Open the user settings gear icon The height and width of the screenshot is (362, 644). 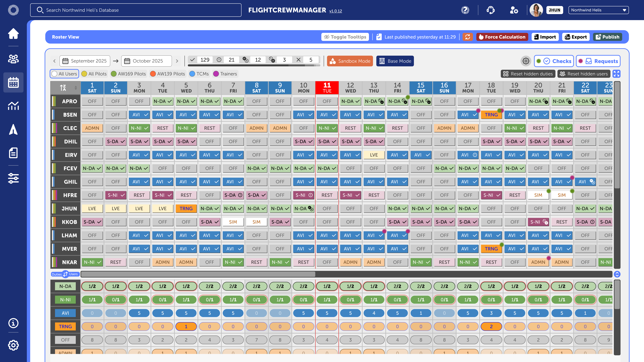click(514, 10)
